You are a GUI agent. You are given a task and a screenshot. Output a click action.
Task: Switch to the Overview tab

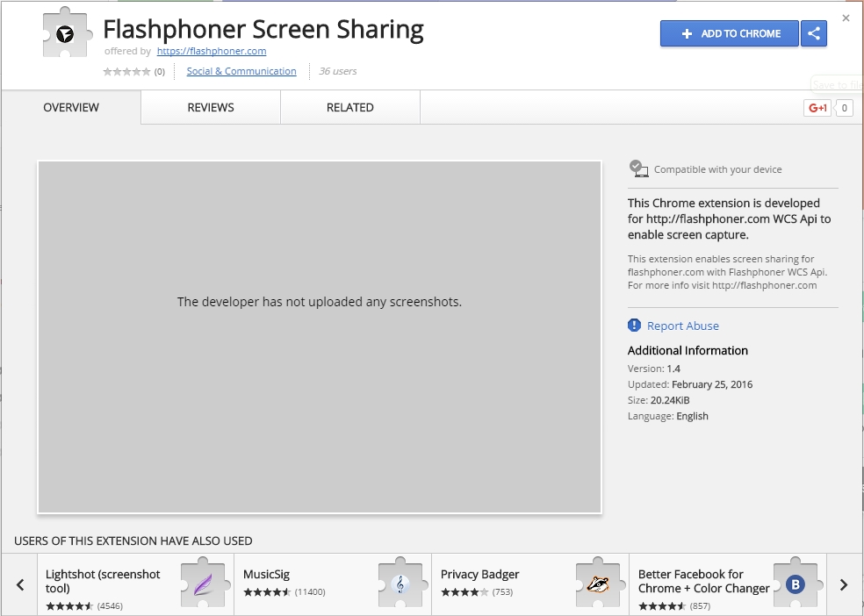click(71, 107)
